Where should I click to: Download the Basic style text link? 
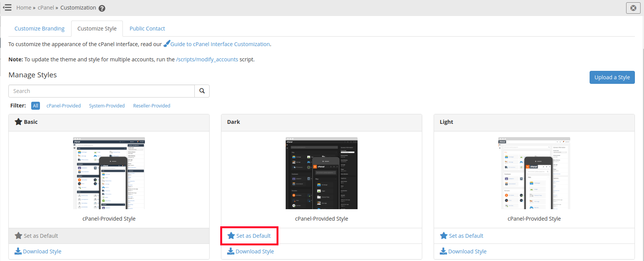coord(42,251)
